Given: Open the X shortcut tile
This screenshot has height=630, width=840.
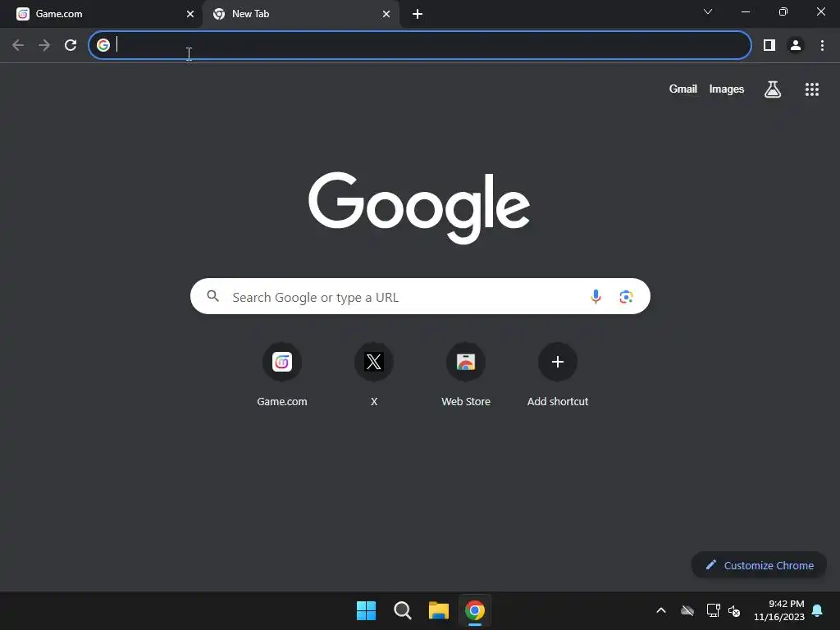Looking at the screenshot, I should [374, 374].
